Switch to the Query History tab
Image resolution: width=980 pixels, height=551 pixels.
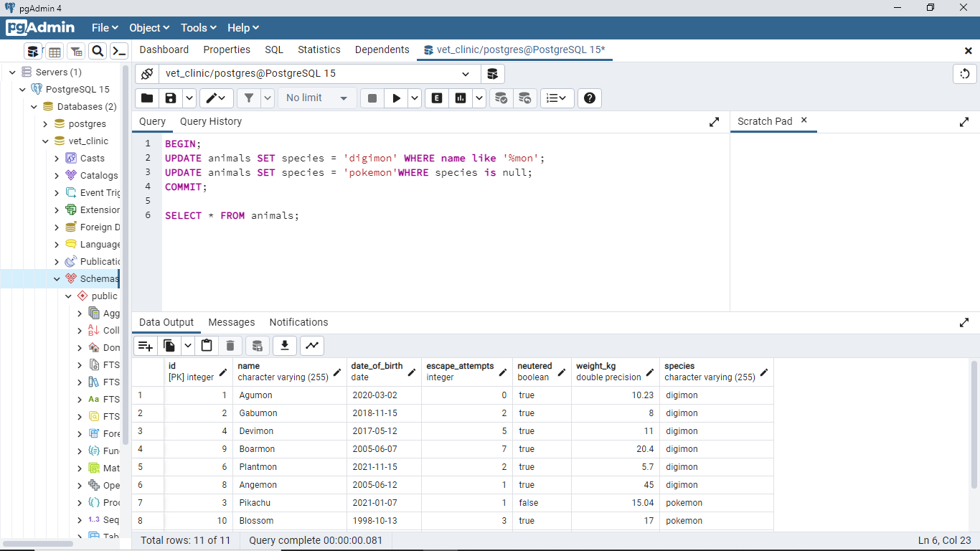(211, 121)
